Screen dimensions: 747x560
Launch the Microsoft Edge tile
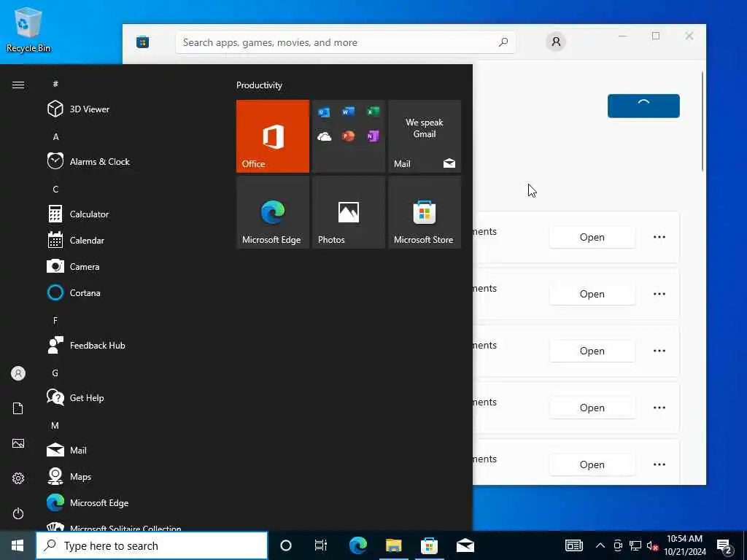[273, 212]
